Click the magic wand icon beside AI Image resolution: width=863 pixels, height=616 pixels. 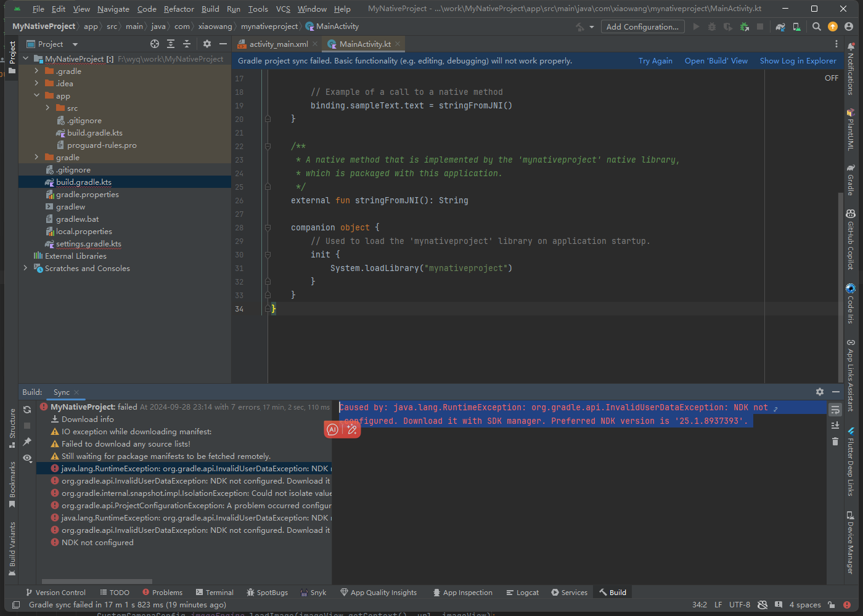click(352, 429)
